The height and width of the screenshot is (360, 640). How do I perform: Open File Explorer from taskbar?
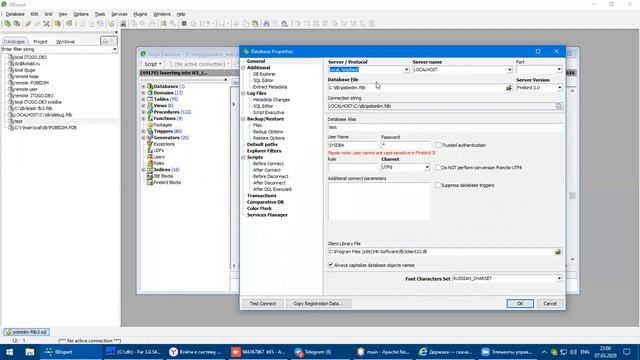coord(29,352)
